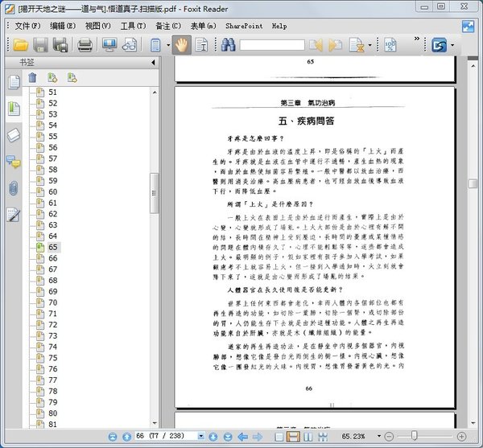Open the share icon dropdown arrow
This screenshot has width=483, height=448.
click(x=452, y=45)
